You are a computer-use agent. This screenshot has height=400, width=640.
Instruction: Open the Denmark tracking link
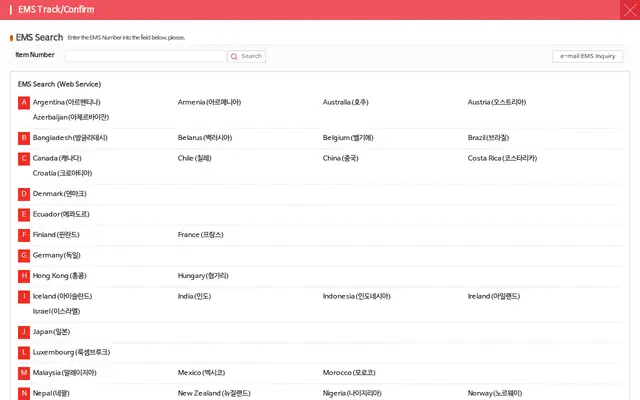pos(60,193)
